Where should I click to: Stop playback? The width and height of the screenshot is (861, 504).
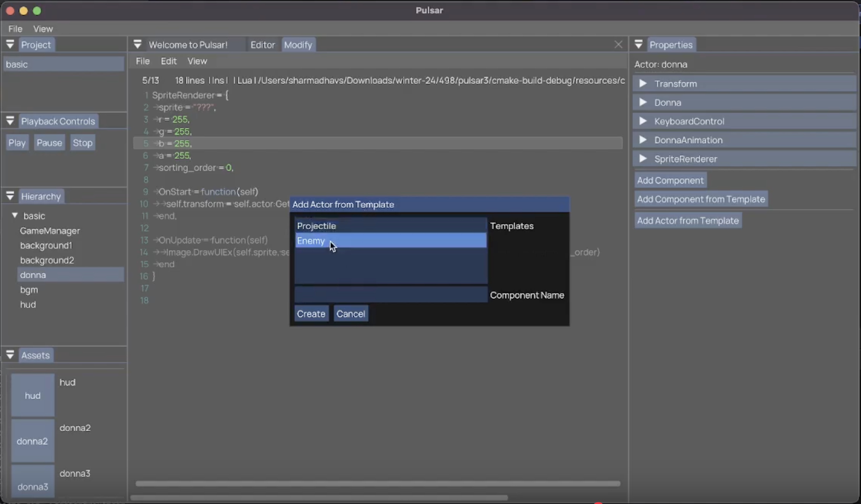pyautogui.click(x=82, y=142)
